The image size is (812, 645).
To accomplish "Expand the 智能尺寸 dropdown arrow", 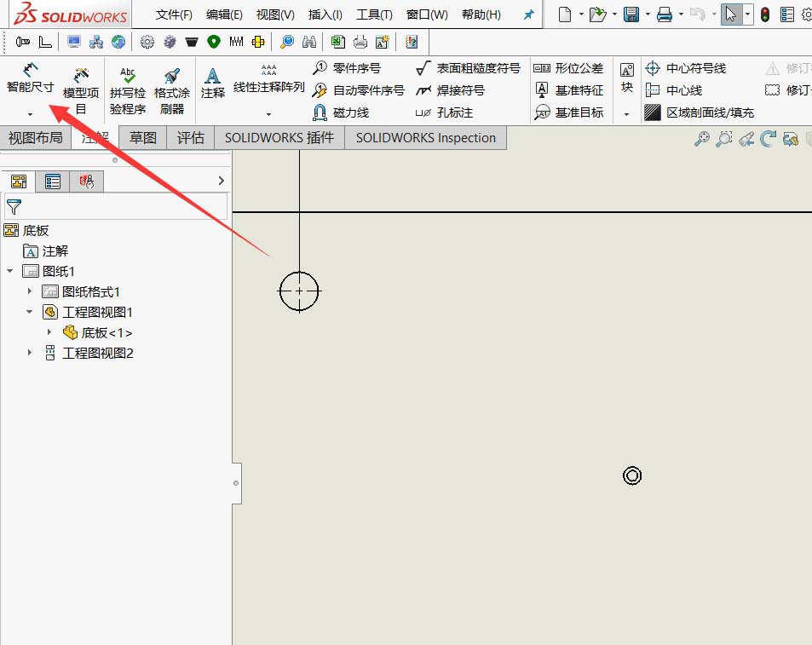I will pyautogui.click(x=30, y=114).
